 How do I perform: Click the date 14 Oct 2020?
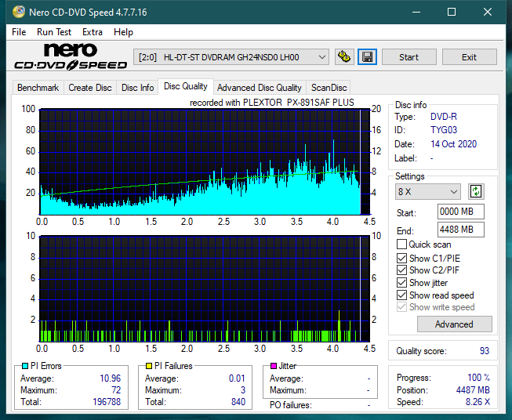click(x=453, y=144)
